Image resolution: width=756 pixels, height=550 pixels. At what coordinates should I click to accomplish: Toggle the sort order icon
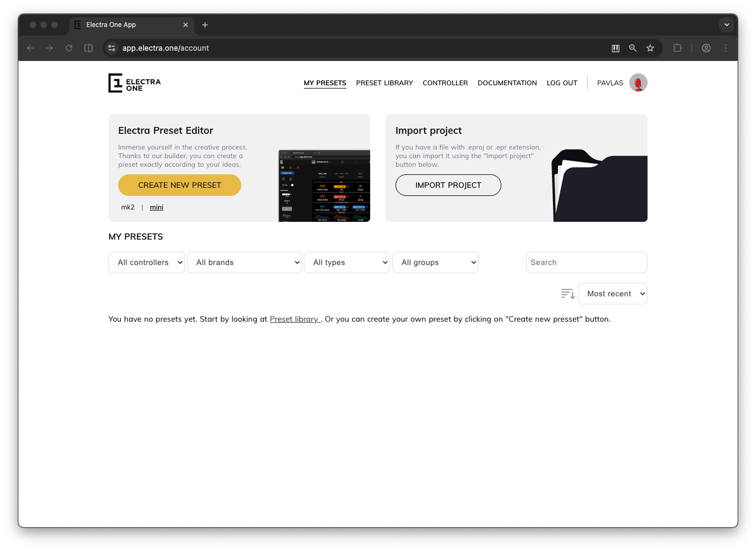568,294
